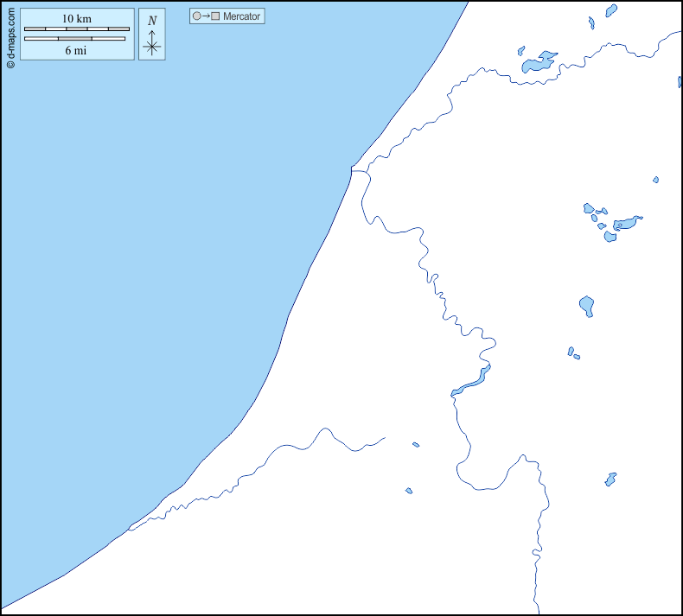This screenshot has width=683, height=616.
Task: Click the largest lake near the top right
Action: (x=538, y=63)
